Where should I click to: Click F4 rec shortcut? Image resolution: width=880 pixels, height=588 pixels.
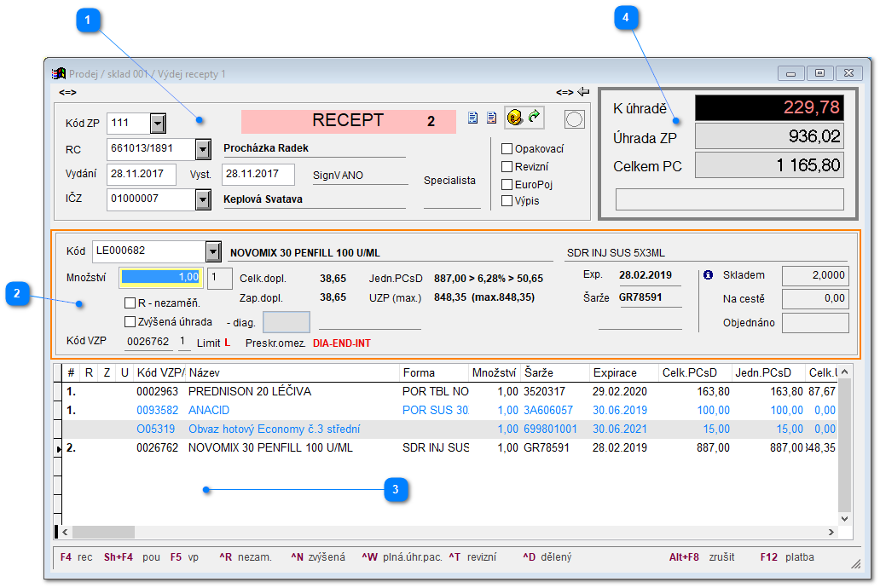coord(77,557)
